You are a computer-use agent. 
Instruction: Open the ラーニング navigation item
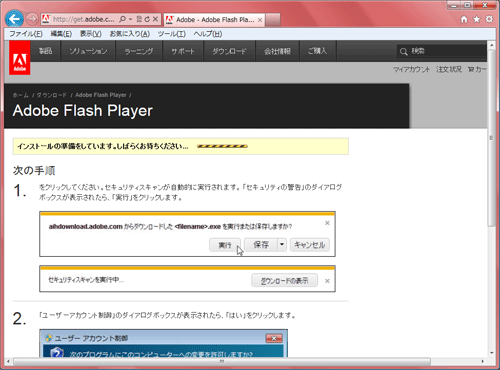139,51
